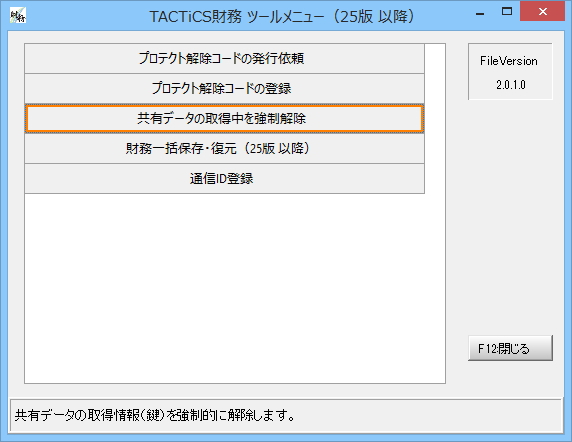Click the FileVersion label

tap(509, 61)
